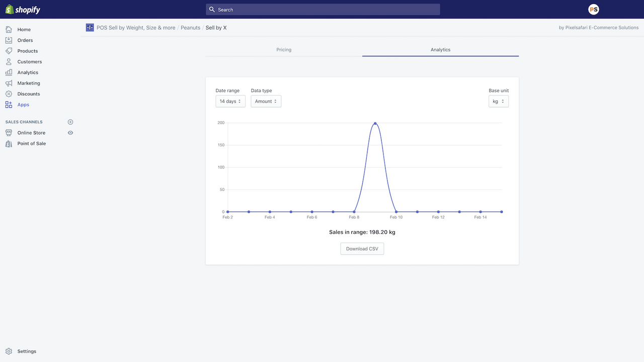This screenshot has width=644, height=362.
Task: Click the Orders inbox icon
Action: tap(9, 40)
